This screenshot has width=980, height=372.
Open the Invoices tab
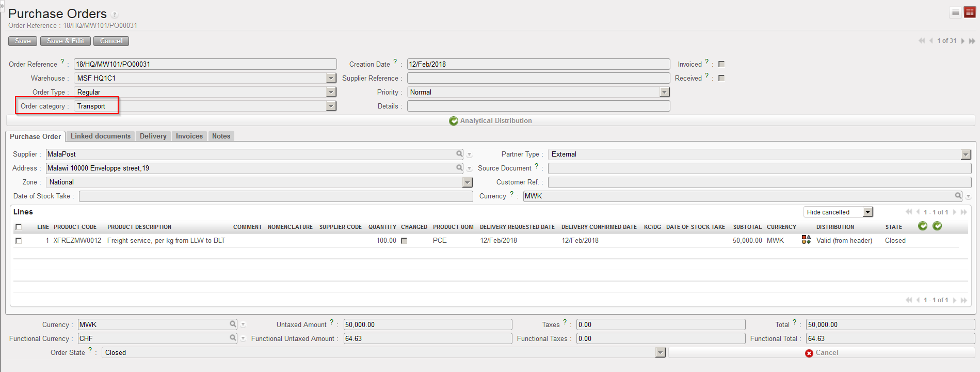(189, 136)
